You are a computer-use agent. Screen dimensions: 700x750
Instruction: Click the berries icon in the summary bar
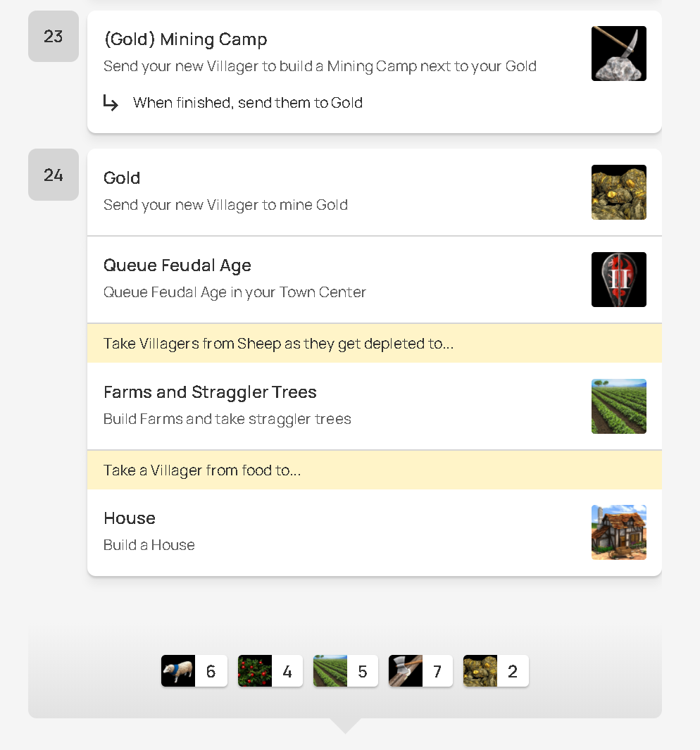click(x=255, y=671)
